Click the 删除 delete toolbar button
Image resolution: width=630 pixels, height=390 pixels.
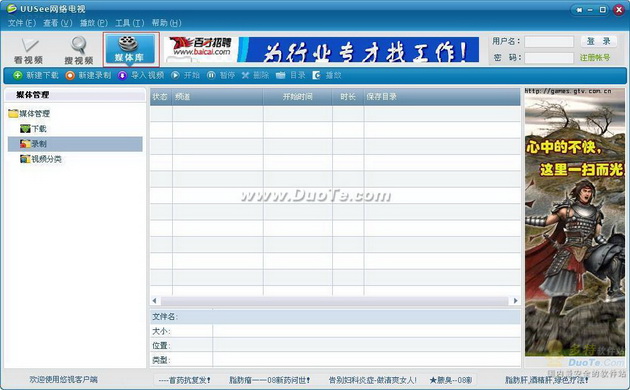(x=255, y=75)
